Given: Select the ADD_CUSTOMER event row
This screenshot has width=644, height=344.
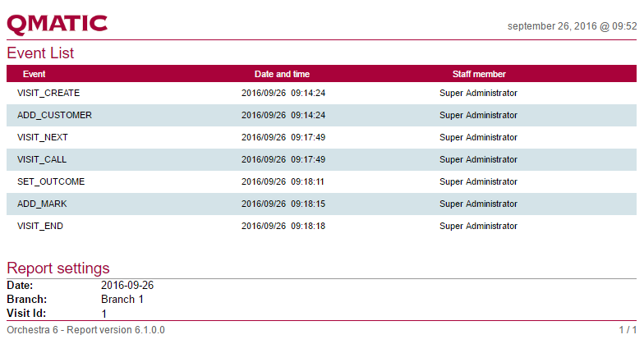Looking at the screenshot, I should [54, 115].
